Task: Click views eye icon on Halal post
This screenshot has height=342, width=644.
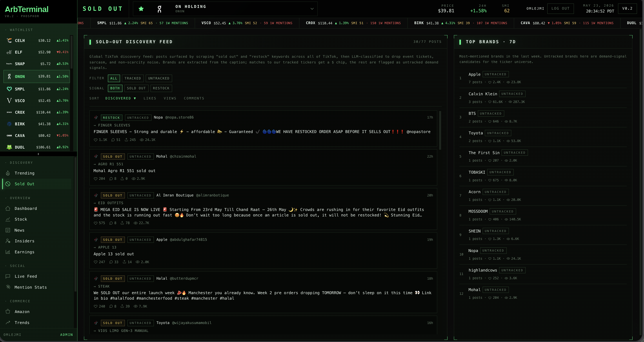Action: [x=135, y=306]
